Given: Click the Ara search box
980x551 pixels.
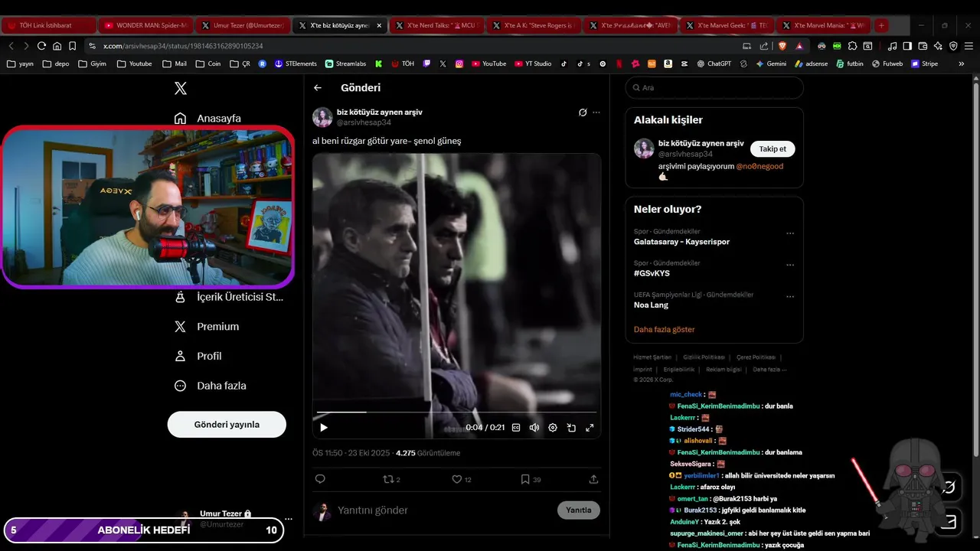Looking at the screenshot, I should (714, 88).
